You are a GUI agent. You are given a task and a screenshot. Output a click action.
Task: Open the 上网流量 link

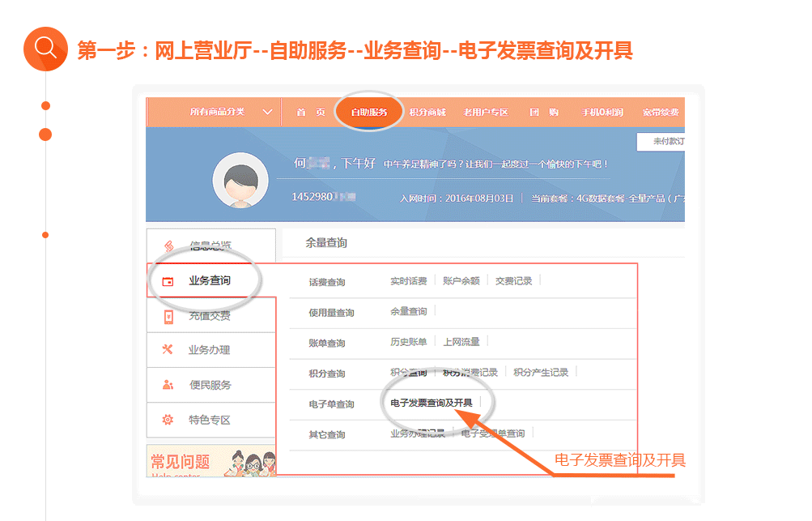(461, 342)
